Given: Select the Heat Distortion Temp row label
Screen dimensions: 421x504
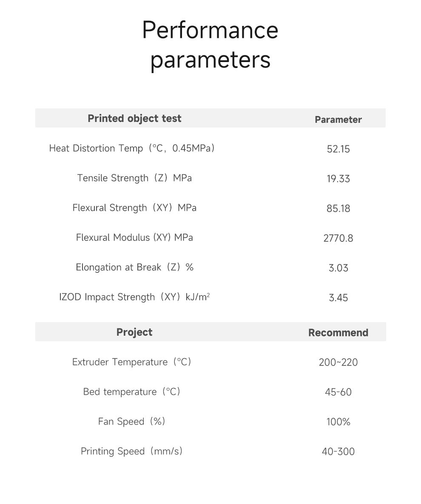Looking at the screenshot, I should coord(132,148).
